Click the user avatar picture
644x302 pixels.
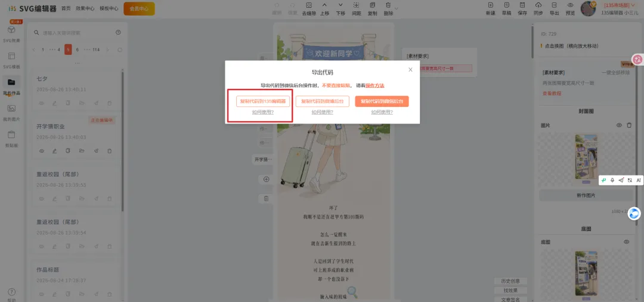point(588,8)
